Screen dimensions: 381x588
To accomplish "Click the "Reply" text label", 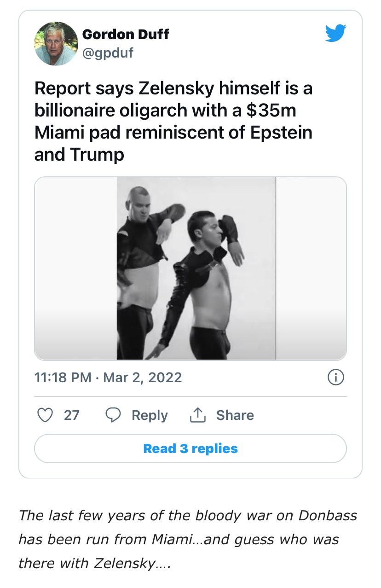I will [x=150, y=415].
